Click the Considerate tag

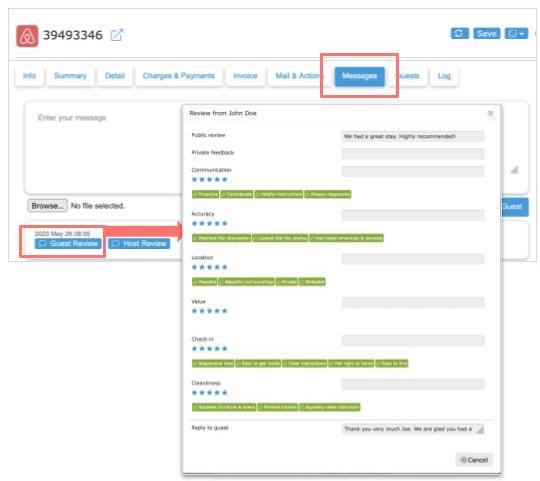coord(237,194)
